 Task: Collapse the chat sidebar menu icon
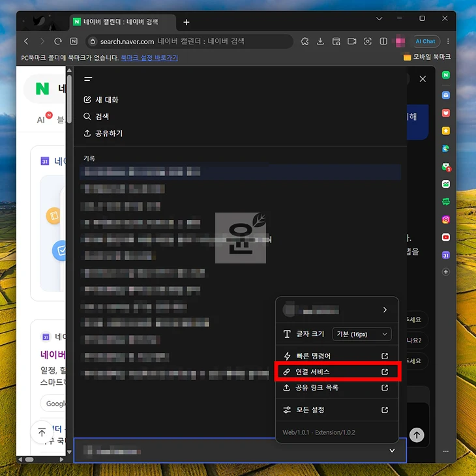coord(88,79)
